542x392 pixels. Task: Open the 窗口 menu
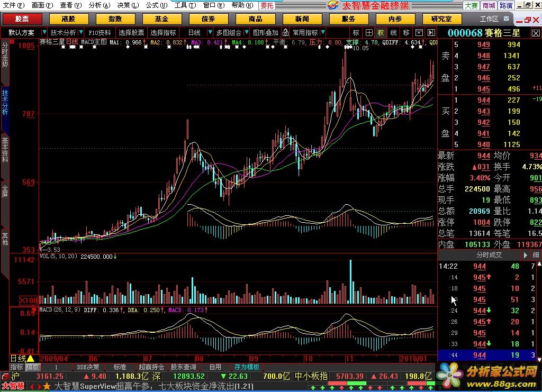214,5
